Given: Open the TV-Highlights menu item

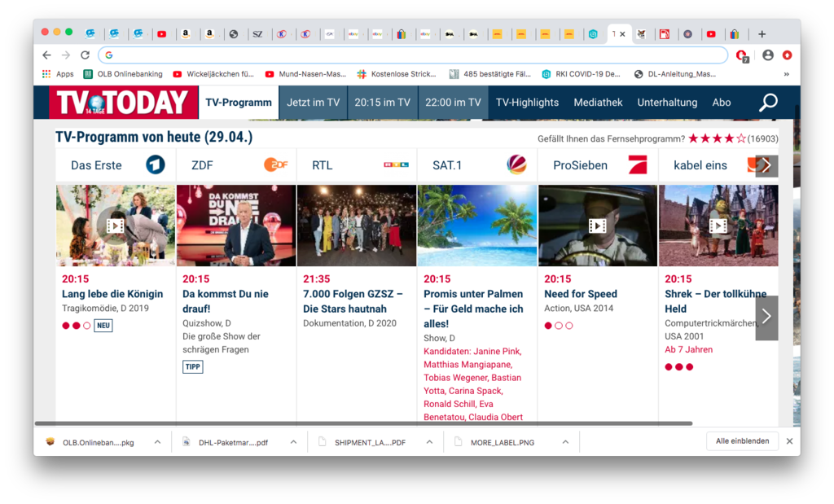Looking at the screenshot, I should tap(527, 102).
